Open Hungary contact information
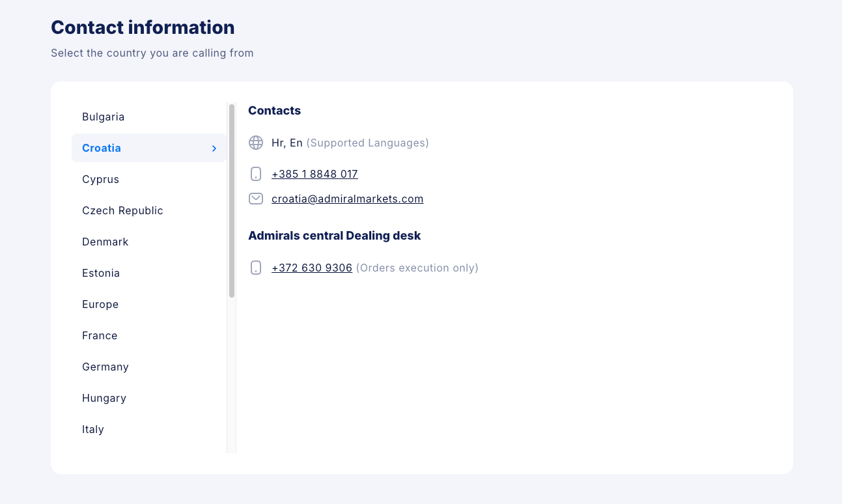 (104, 398)
